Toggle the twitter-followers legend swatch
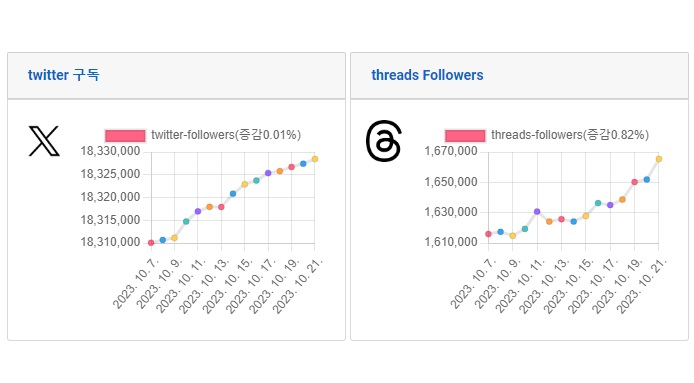The width and height of the screenshot is (694, 383). click(x=125, y=135)
